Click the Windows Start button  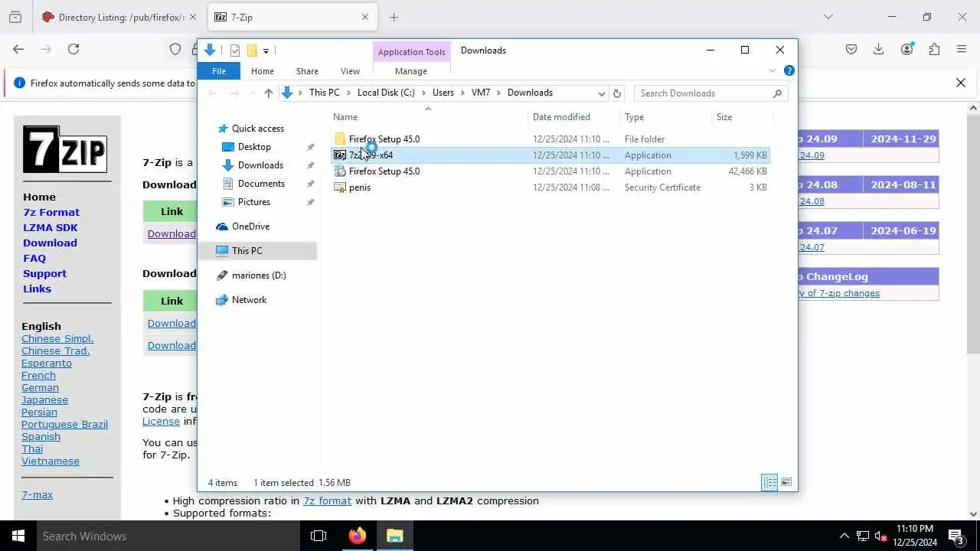point(18,536)
